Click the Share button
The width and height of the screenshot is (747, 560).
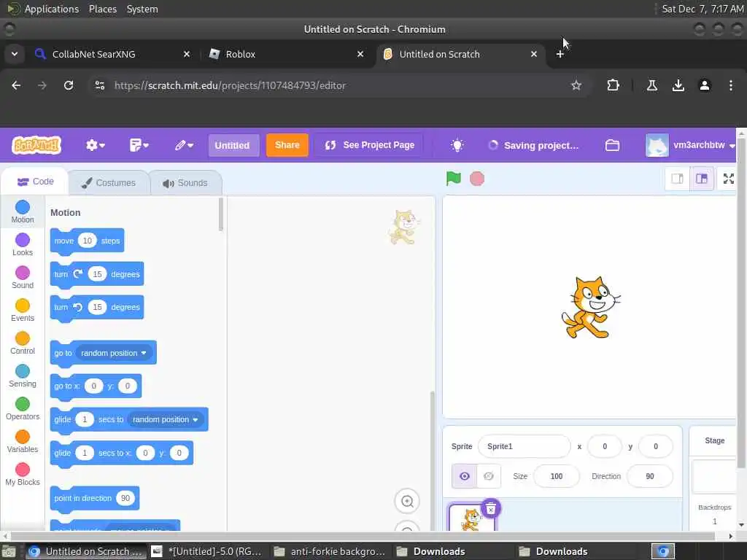point(287,145)
